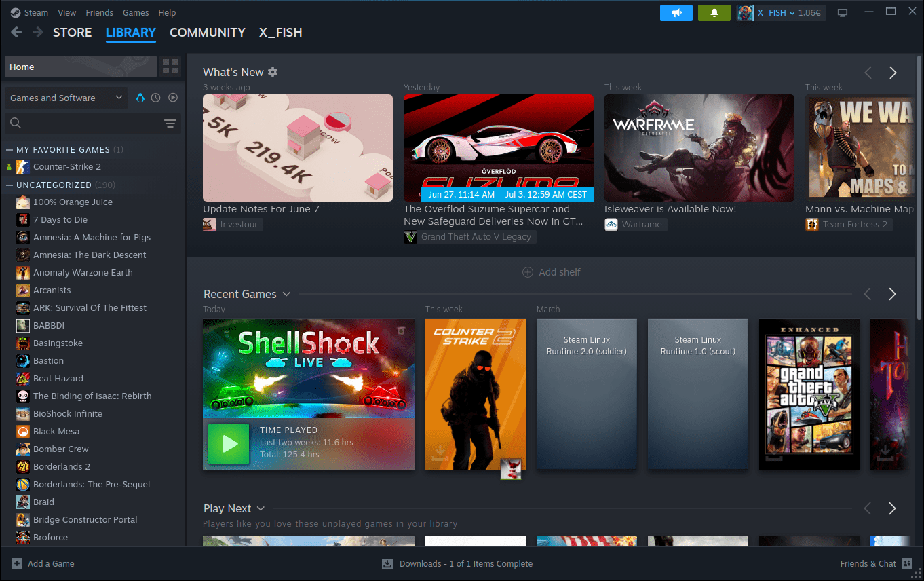Open the View menu
Viewport: 924px width, 581px height.
(x=67, y=12)
